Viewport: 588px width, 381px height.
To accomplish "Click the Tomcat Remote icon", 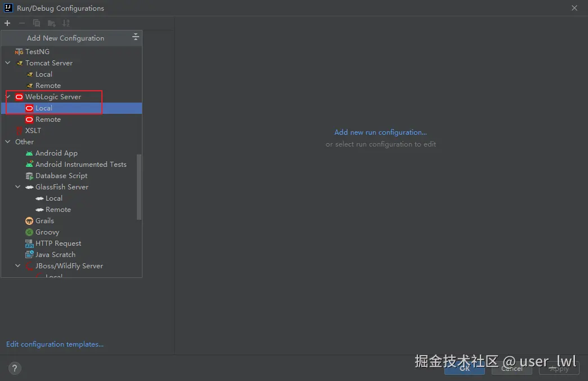I will coord(30,86).
